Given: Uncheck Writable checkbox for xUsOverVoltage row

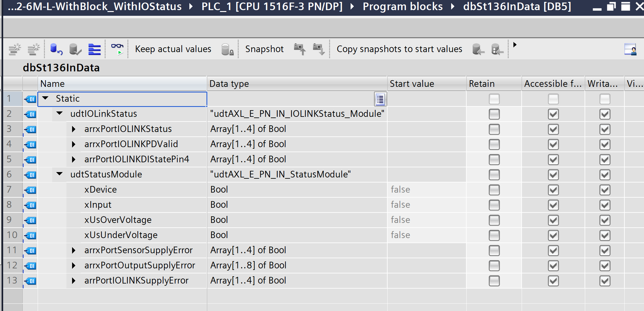Looking at the screenshot, I should point(604,220).
